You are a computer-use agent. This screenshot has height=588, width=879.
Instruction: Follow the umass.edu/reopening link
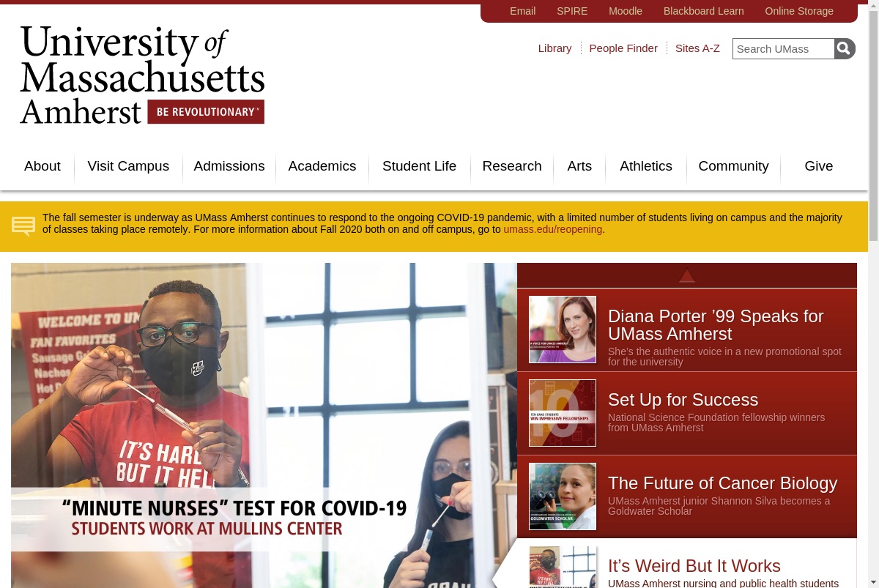point(553,229)
